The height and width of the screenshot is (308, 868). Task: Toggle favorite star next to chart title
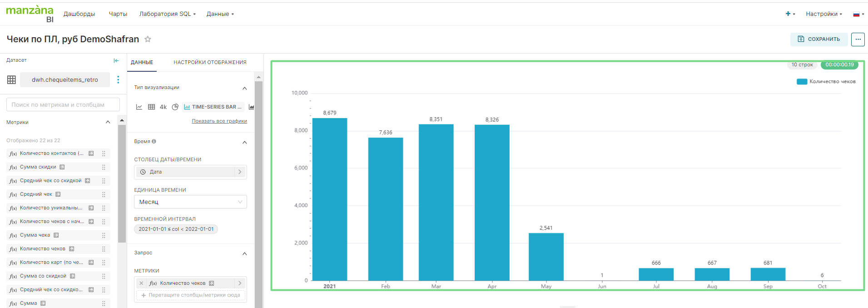148,40
